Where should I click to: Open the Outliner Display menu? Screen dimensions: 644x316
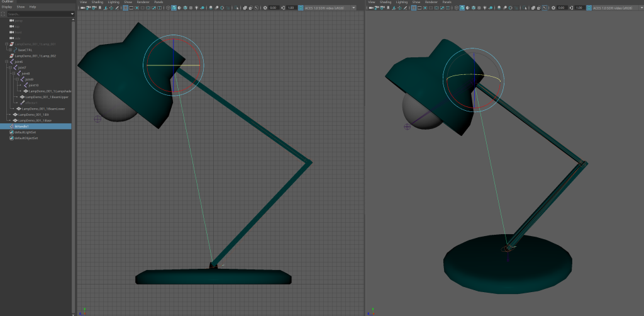coord(6,6)
